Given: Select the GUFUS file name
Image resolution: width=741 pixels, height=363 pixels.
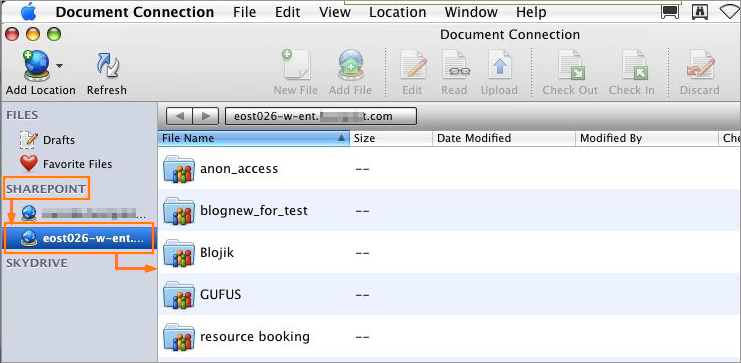Looking at the screenshot, I should pyautogui.click(x=221, y=294).
